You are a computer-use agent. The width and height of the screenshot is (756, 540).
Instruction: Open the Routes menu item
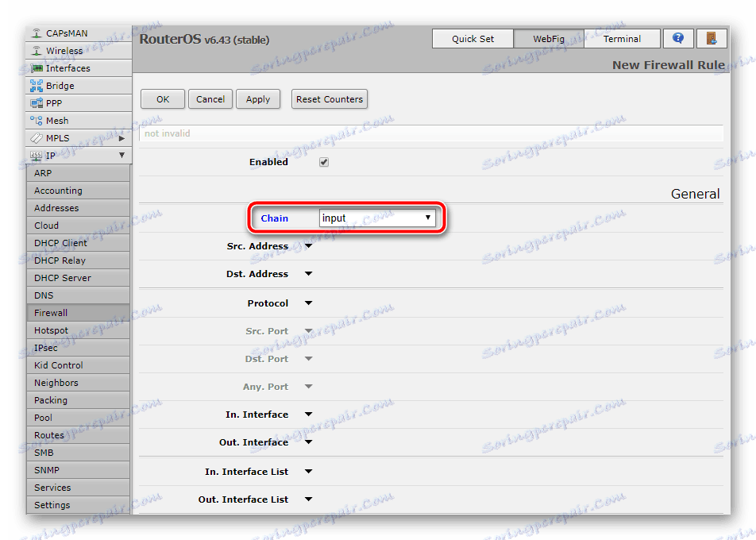pos(78,435)
